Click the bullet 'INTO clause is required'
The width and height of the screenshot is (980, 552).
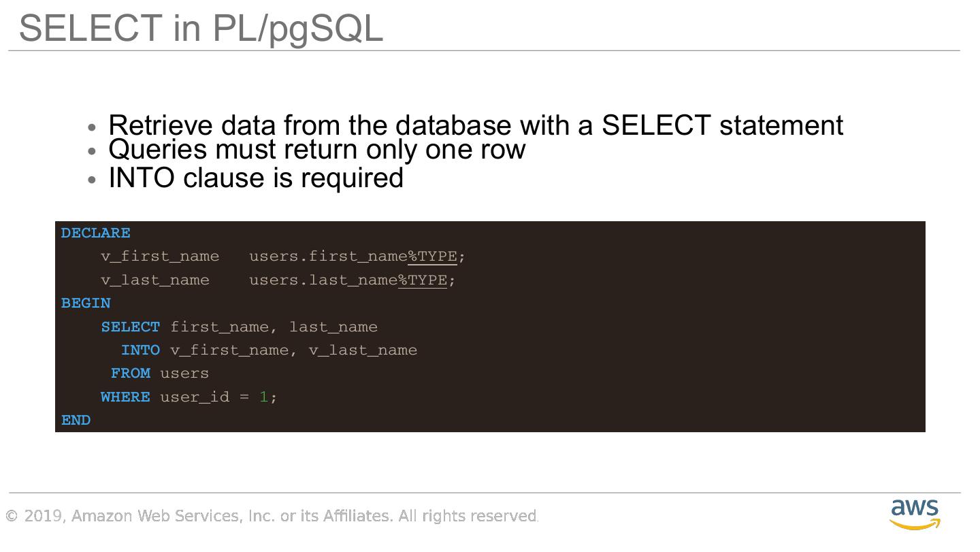pos(256,178)
